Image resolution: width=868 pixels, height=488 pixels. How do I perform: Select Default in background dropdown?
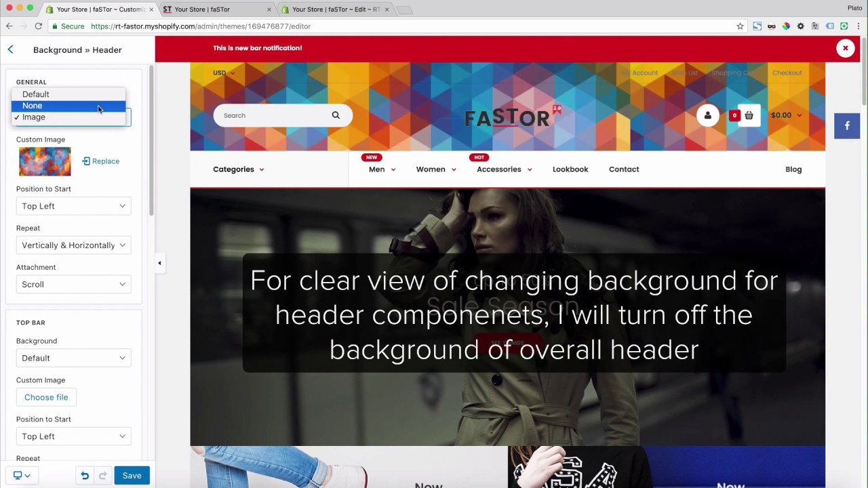click(x=68, y=94)
